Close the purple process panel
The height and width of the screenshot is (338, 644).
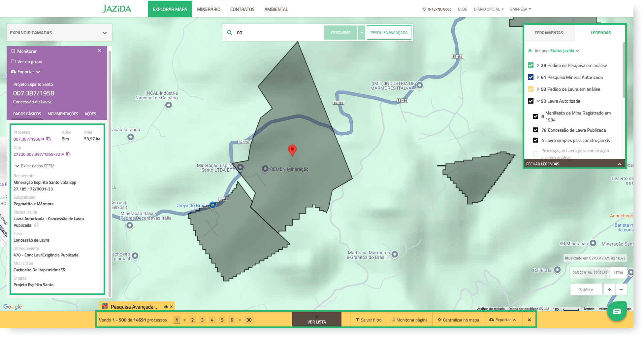[x=99, y=51]
